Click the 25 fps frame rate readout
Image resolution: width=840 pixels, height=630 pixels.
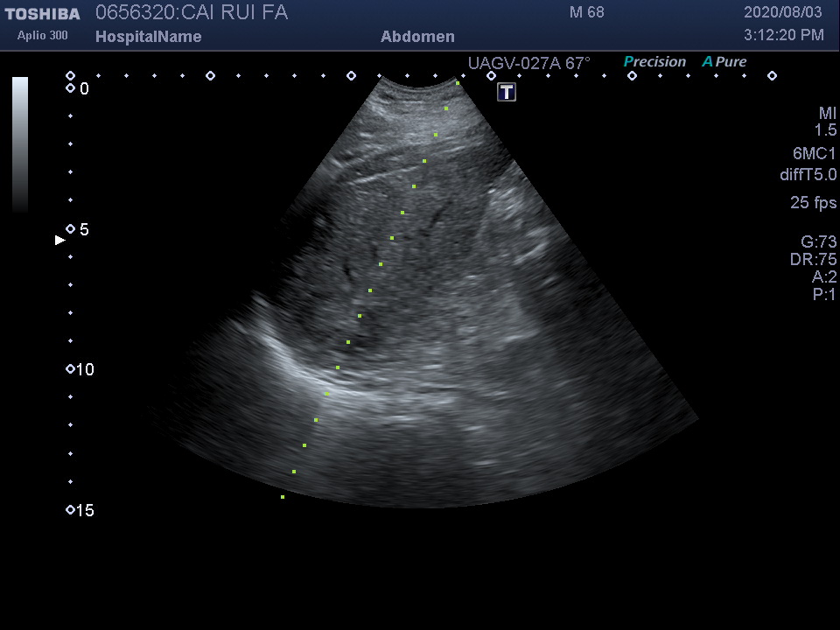[x=813, y=203]
